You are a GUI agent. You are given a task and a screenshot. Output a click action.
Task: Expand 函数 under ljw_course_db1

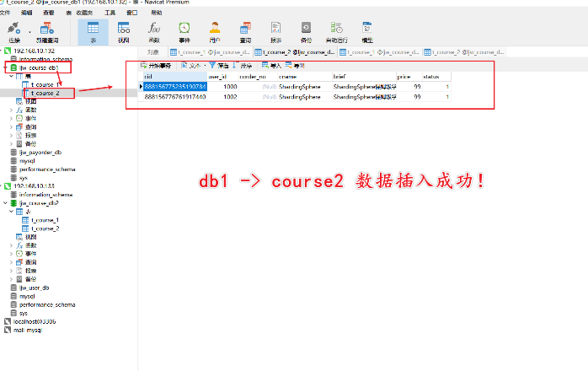coord(11,110)
